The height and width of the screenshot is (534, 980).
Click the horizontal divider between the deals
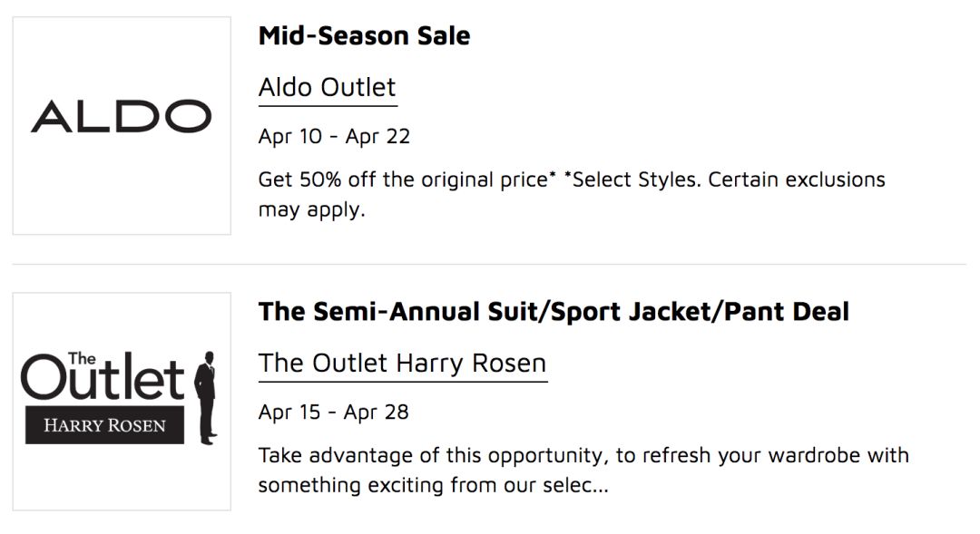(x=489, y=264)
